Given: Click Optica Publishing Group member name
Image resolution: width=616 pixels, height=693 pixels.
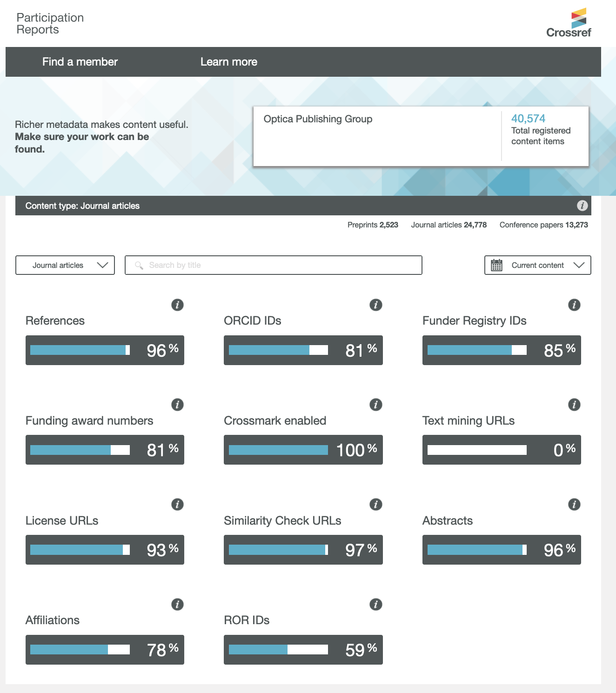Looking at the screenshot, I should [318, 119].
